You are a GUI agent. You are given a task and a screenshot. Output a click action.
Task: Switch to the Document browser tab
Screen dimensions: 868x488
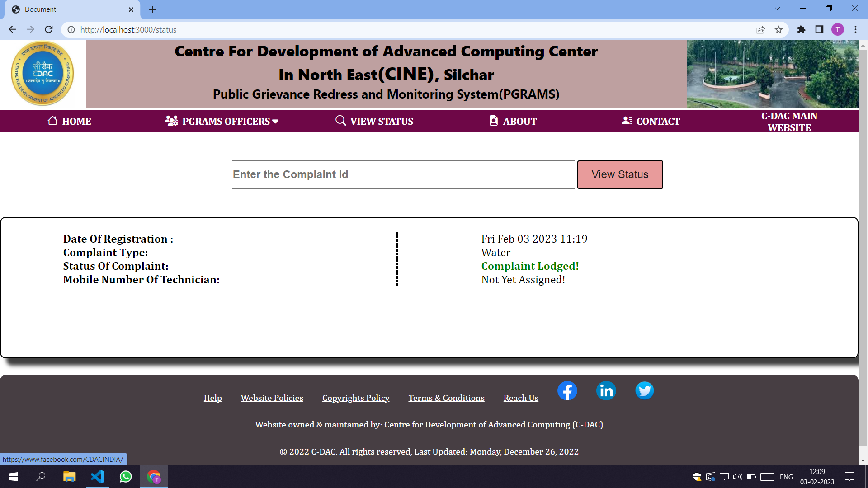[x=68, y=9]
